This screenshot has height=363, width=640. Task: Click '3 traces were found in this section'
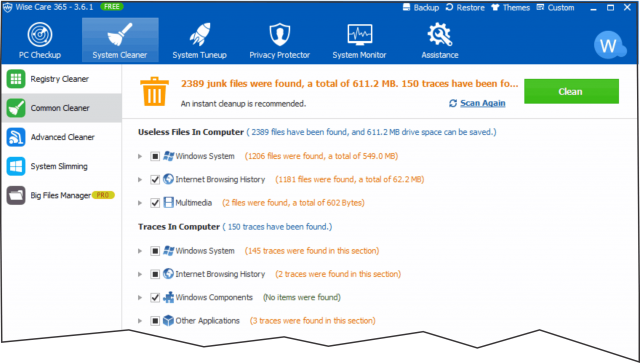(x=312, y=321)
